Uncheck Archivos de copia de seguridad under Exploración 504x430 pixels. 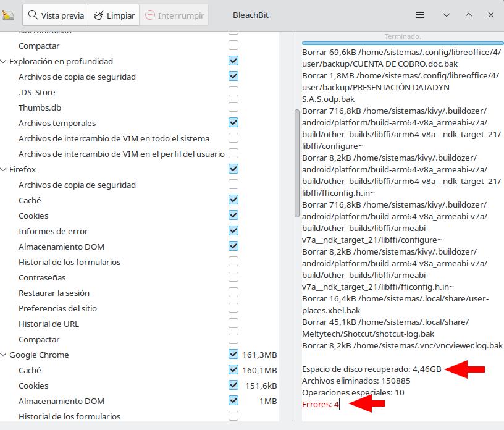pos(233,76)
